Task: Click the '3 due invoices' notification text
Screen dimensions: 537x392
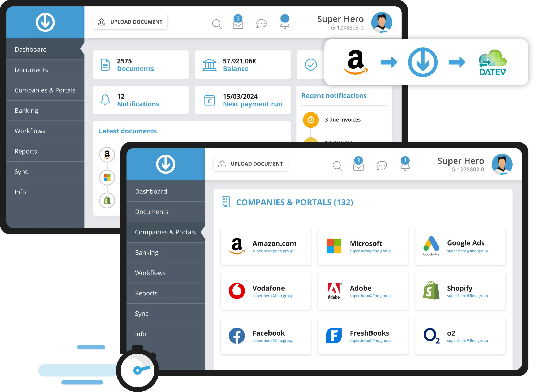Action: pos(343,120)
